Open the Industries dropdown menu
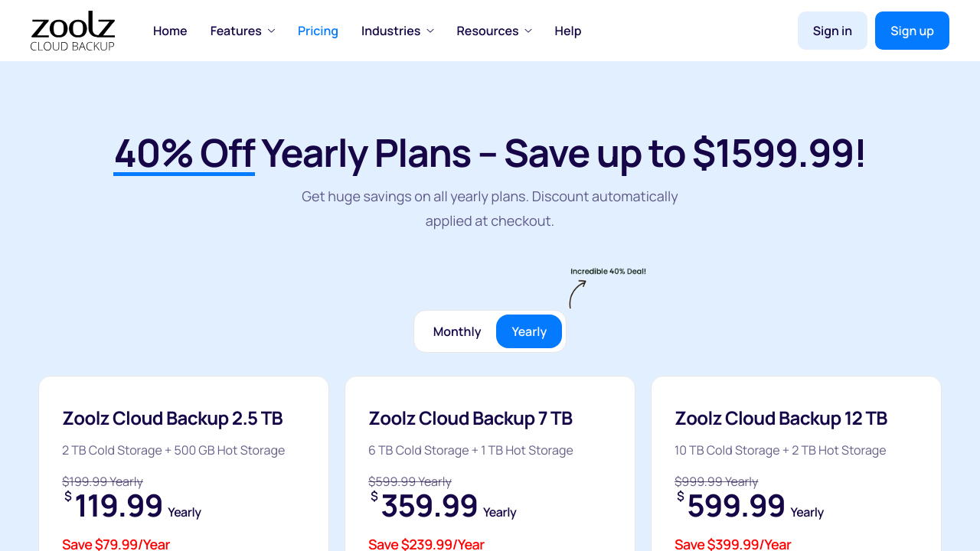Screen dimensions: 980x551 point(390,31)
